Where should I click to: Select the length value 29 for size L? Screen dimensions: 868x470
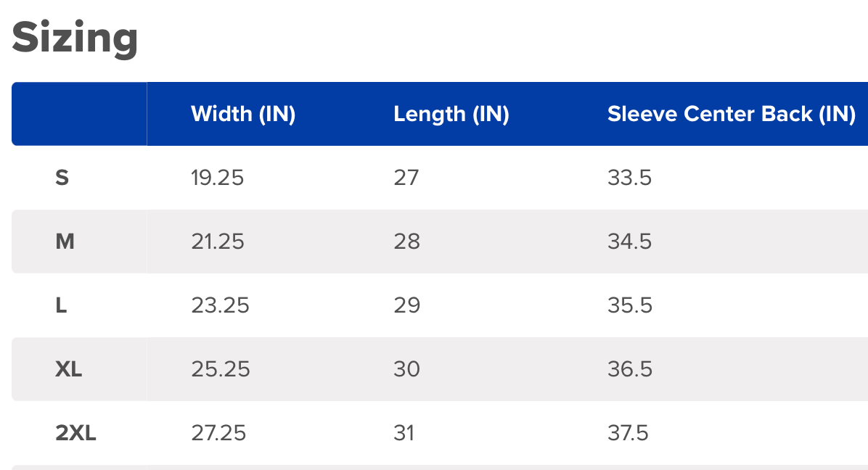pos(407,305)
